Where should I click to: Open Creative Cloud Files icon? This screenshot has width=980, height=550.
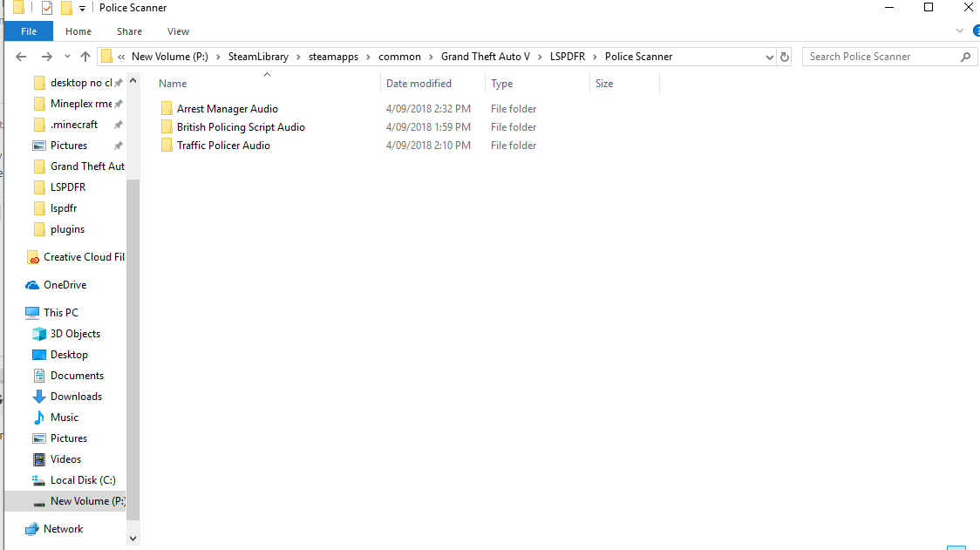[x=32, y=257]
